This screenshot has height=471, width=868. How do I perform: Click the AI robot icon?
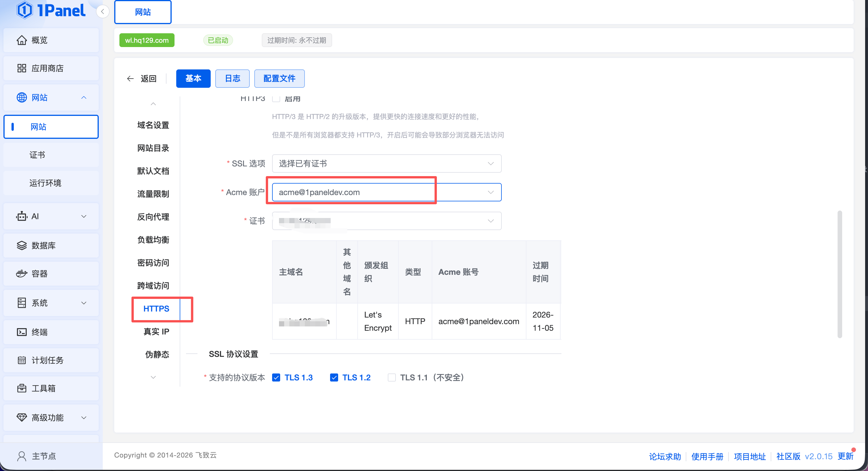pyautogui.click(x=22, y=216)
